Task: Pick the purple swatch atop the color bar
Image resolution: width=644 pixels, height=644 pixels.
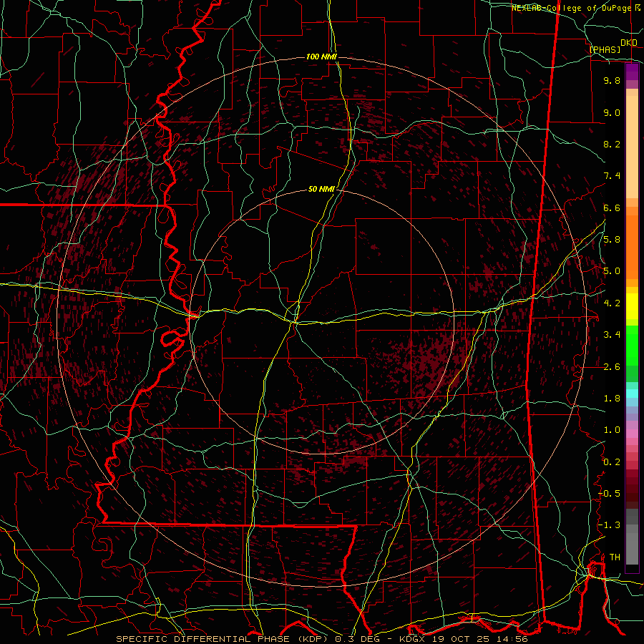Action: [x=632, y=72]
